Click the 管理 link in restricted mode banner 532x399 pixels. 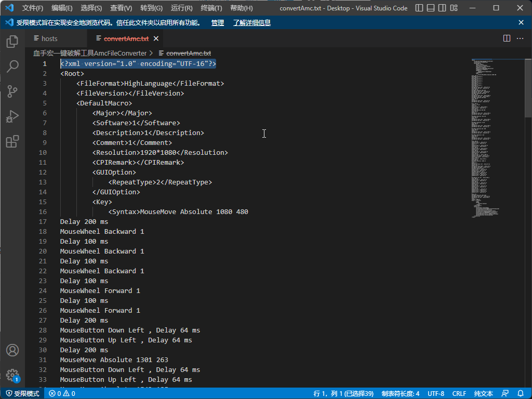218,23
